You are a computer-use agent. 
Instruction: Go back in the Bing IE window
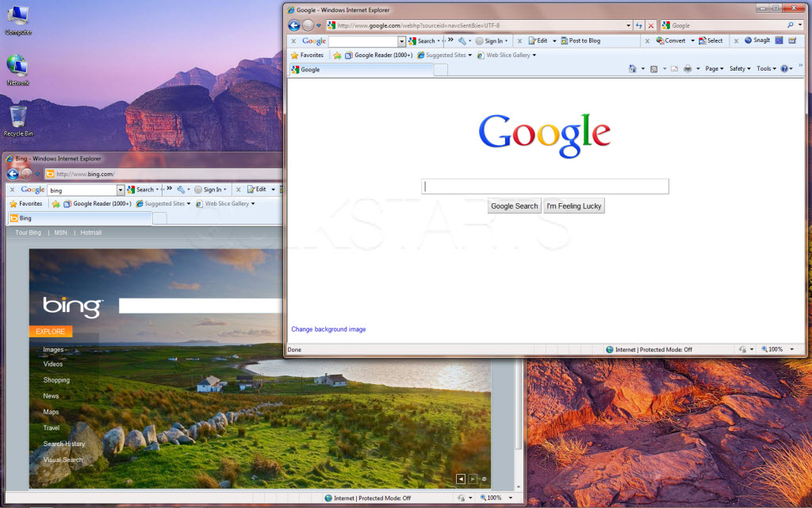point(13,174)
